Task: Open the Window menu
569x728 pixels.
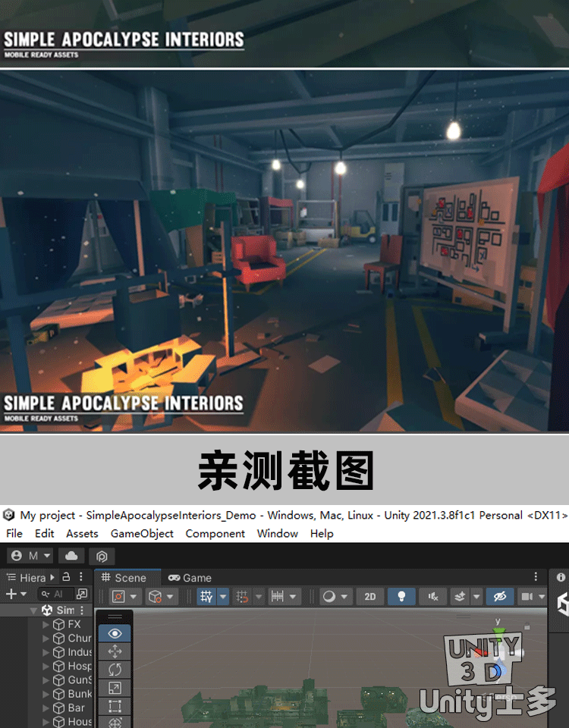Action: 277,534
